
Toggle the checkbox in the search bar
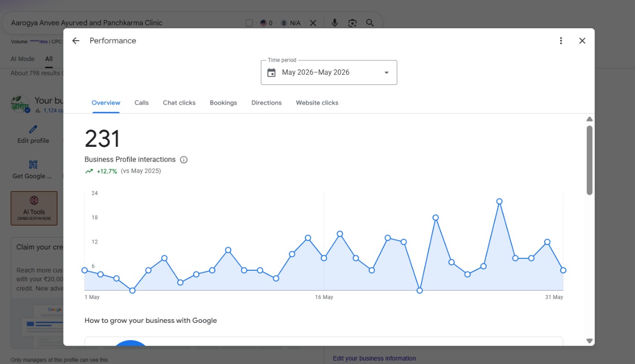pyautogui.click(x=249, y=23)
